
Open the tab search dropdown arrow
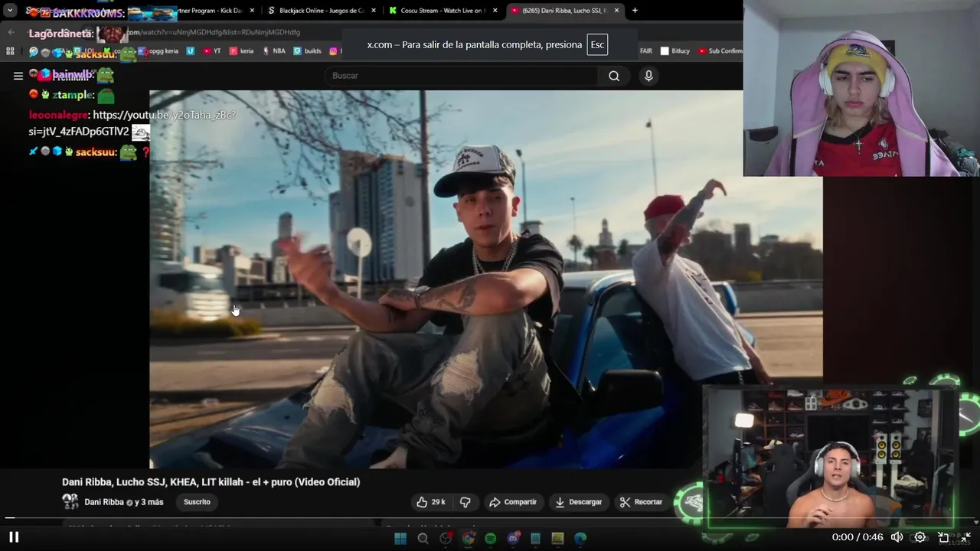(10, 11)
